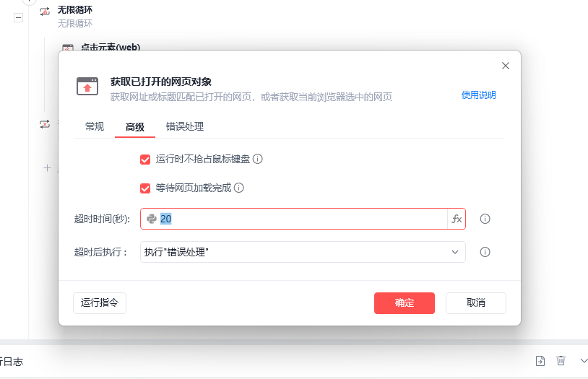Click info icon next to 超时后执行 dropdown

[x=485, y=252]
